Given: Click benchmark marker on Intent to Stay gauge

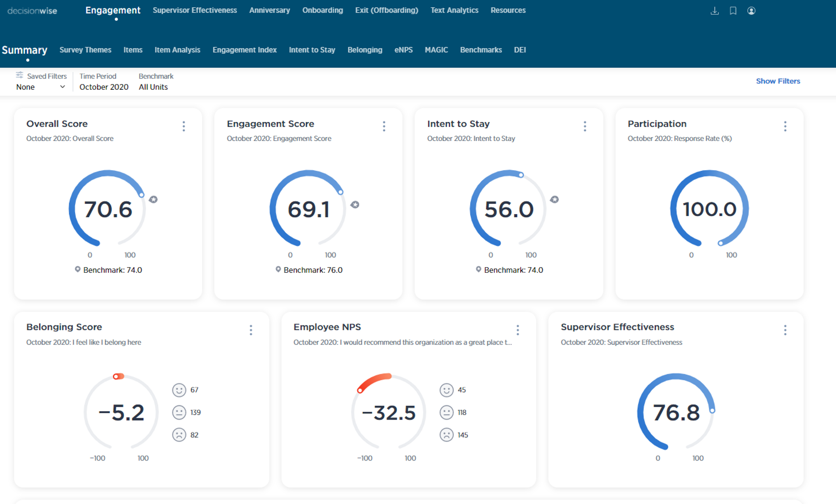Looking at the screenshot, I should (554, 200).
